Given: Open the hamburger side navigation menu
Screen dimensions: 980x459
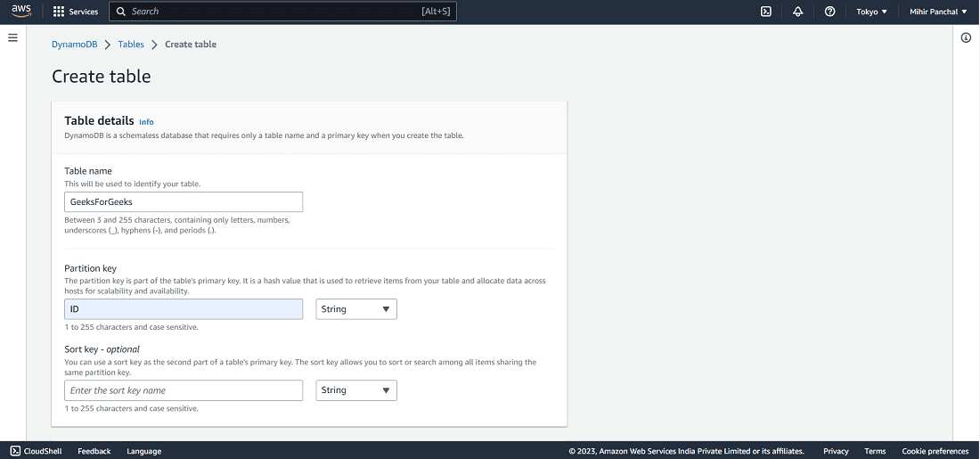Looking at the screenshot, I should click(12, 37).
